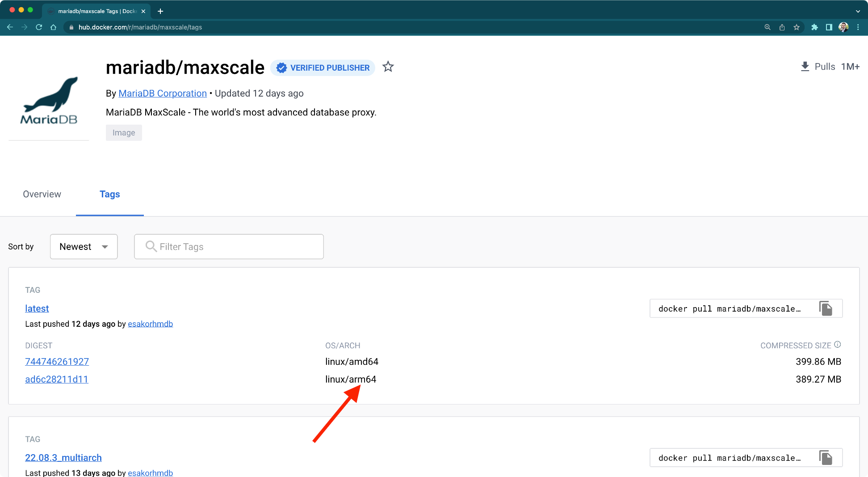868x477 pixels.
Task: Click the Filter Tags magnifier icon
Action: (x=151, y=246)
